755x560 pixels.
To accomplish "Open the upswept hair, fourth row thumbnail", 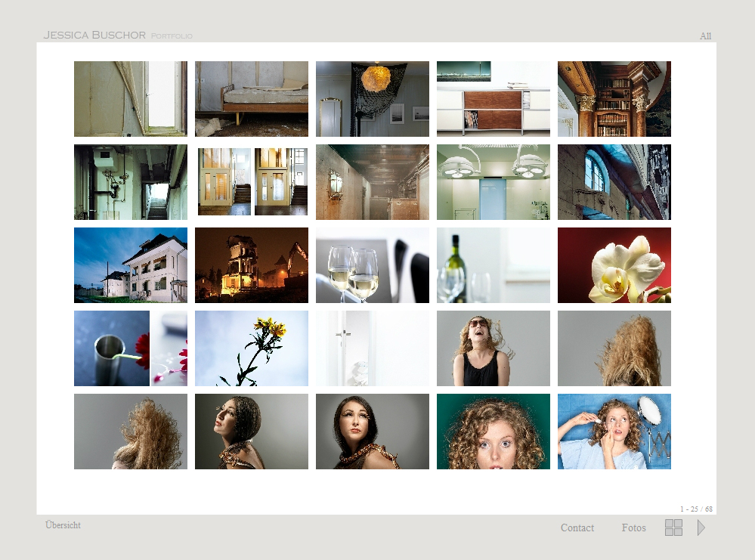I will coord(614,348).
